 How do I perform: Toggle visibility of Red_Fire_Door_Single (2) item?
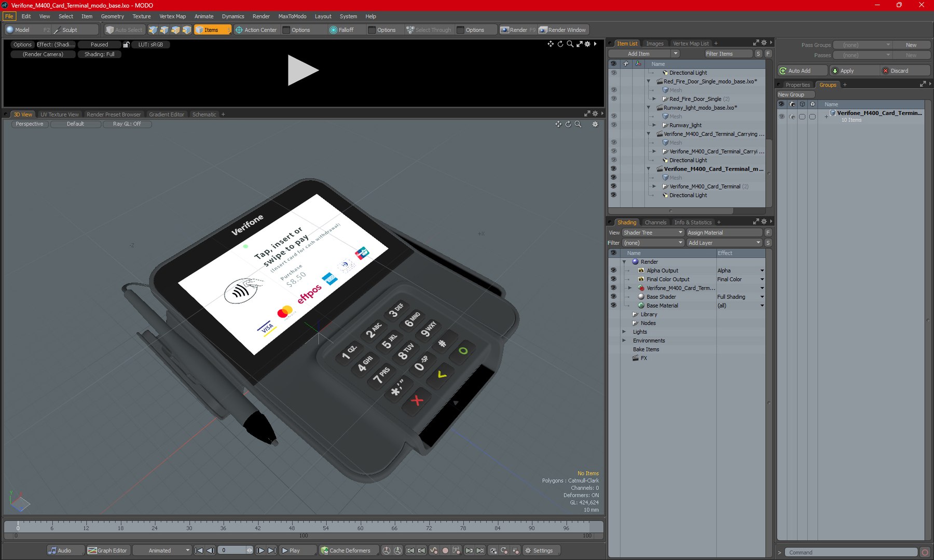613,99
